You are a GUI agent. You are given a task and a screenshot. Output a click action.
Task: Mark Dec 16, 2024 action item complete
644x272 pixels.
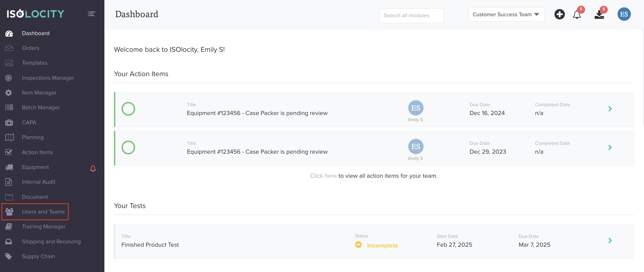128,109
